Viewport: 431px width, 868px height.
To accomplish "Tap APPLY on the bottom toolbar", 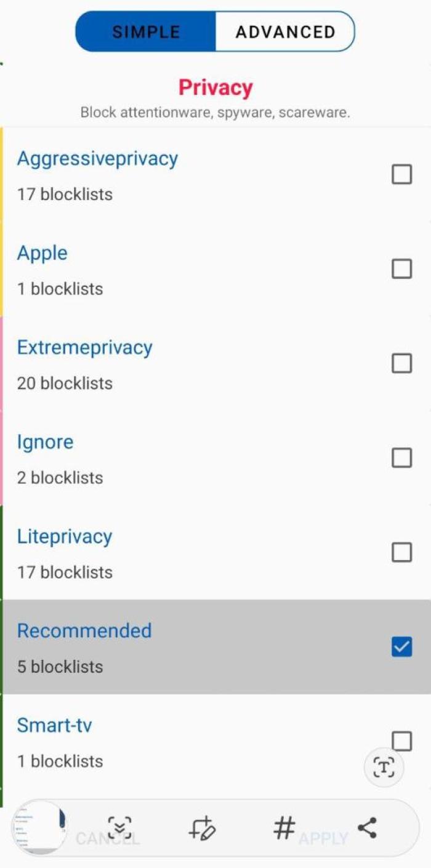I will click(x=323, y=838).
